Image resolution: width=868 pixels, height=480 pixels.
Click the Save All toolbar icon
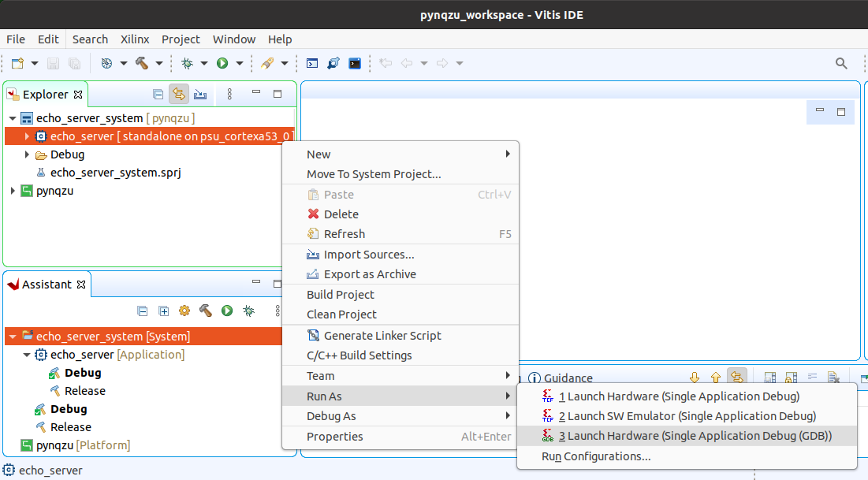tap(74, 63)
